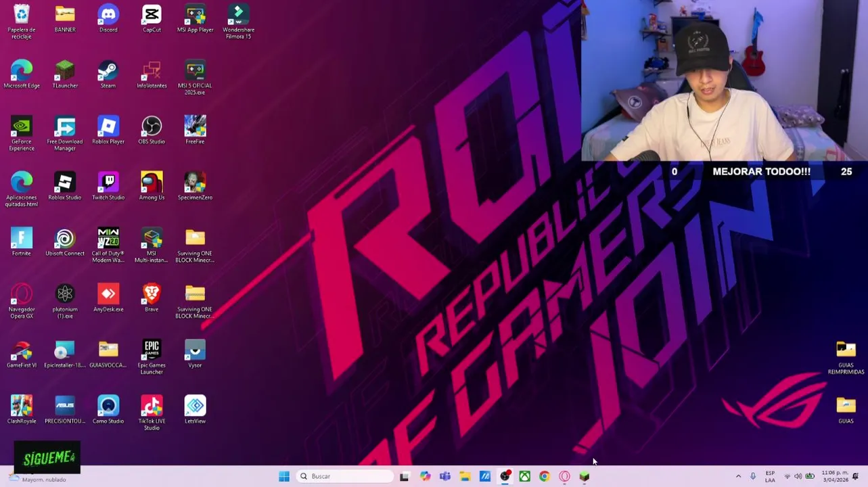Open LetsView shortcut
868x487 pixels.
pyautogui.click(x=195, y=410)
